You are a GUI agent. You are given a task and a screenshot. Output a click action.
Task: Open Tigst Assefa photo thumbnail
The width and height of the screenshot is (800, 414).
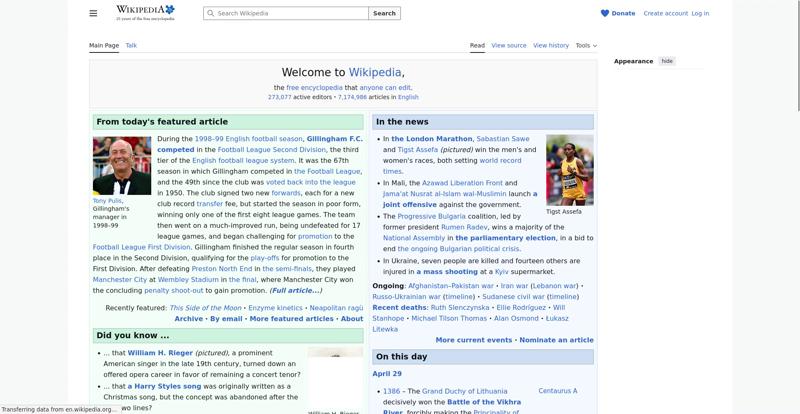[569, 169]
